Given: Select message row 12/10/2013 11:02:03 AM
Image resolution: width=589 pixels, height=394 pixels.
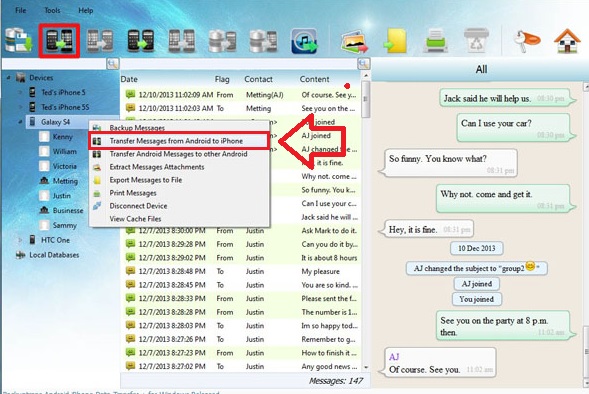Looking at the screenshot, I should tap(240, 108).
